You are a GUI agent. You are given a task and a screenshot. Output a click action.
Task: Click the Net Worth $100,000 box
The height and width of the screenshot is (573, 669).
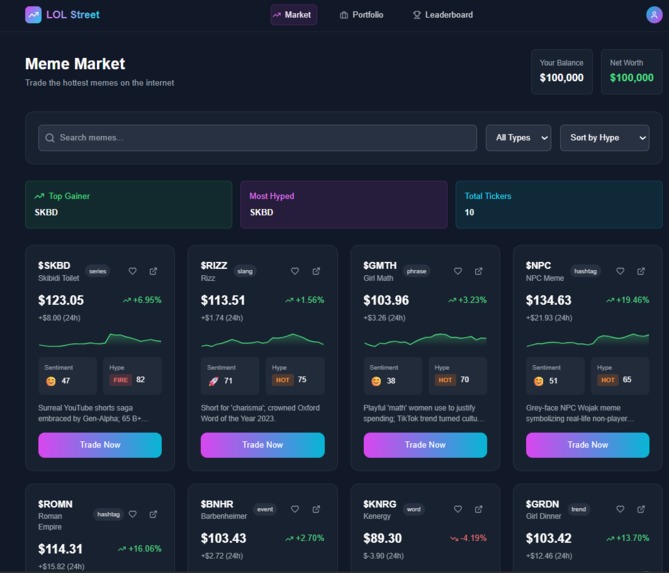pos(631,71)
